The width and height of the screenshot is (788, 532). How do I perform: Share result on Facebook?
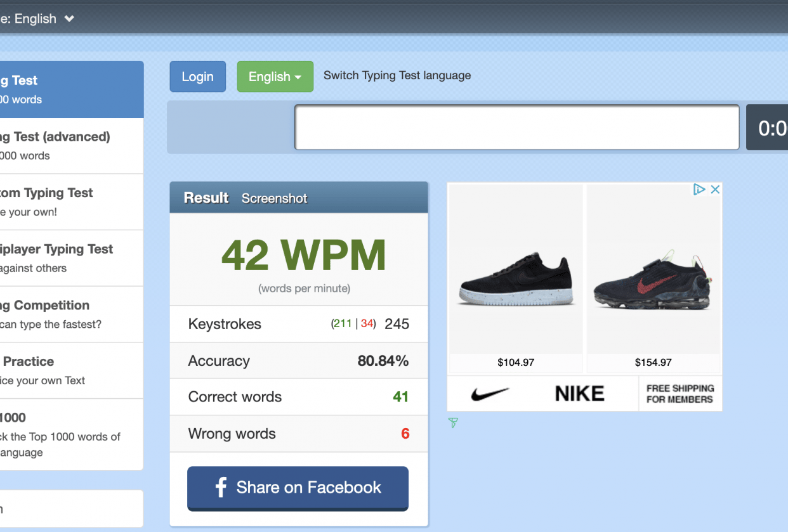(298, 488)
